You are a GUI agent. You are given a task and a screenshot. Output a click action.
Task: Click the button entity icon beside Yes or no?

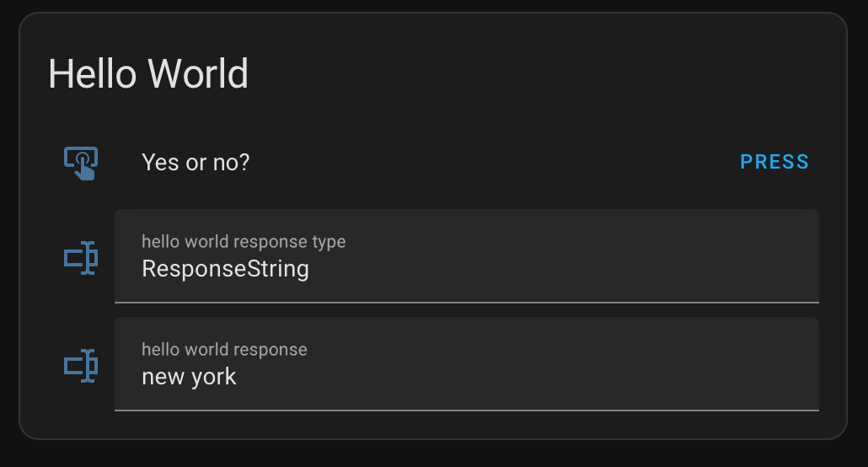81,163
